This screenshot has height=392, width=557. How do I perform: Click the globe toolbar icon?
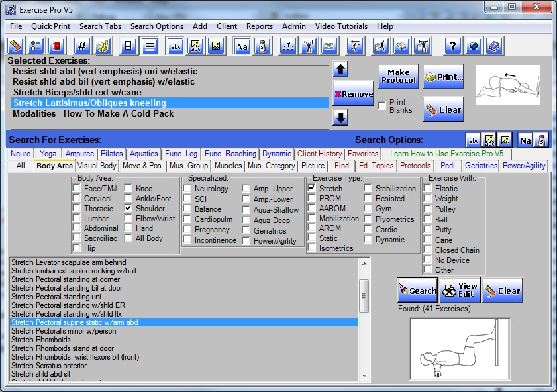tap(474, 46)
